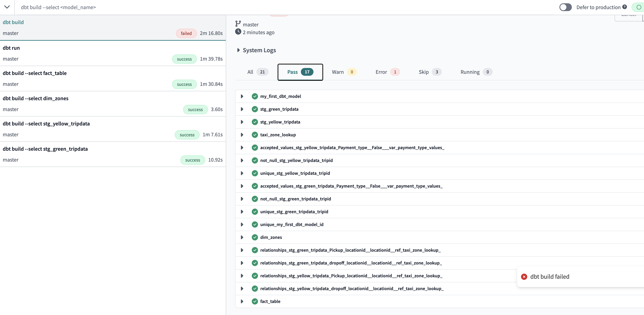This screenshot has width=644, height=315.
Task: Open the dbt build --select fact_table run
Action: coord(113,79)
